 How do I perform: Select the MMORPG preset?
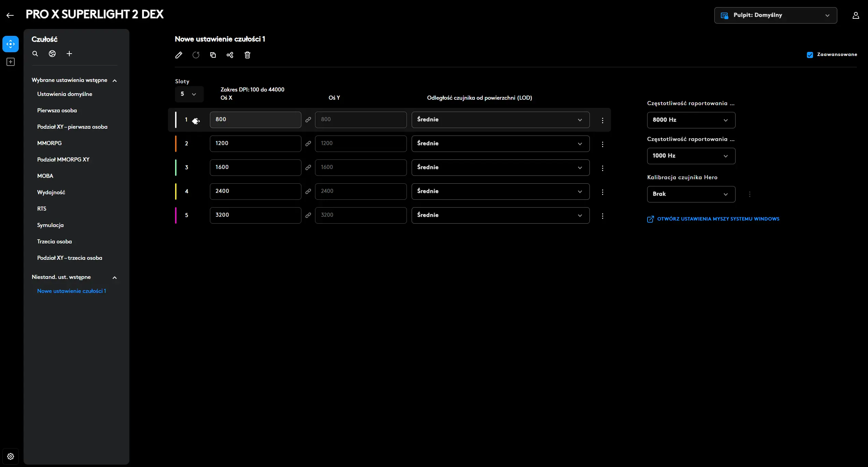pyautogui.click(x=49, y=143)
